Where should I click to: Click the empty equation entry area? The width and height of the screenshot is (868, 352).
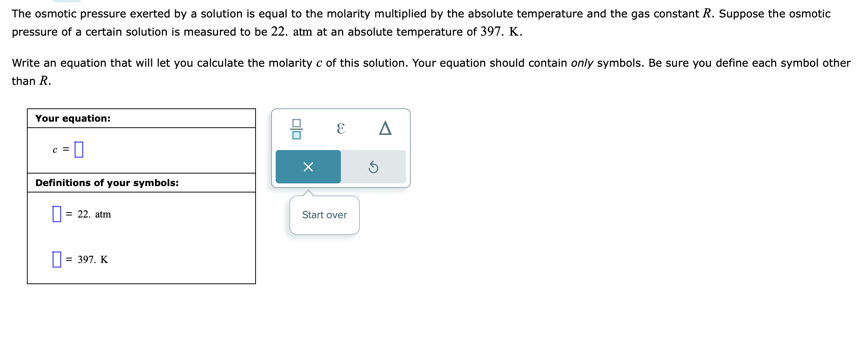78,150
